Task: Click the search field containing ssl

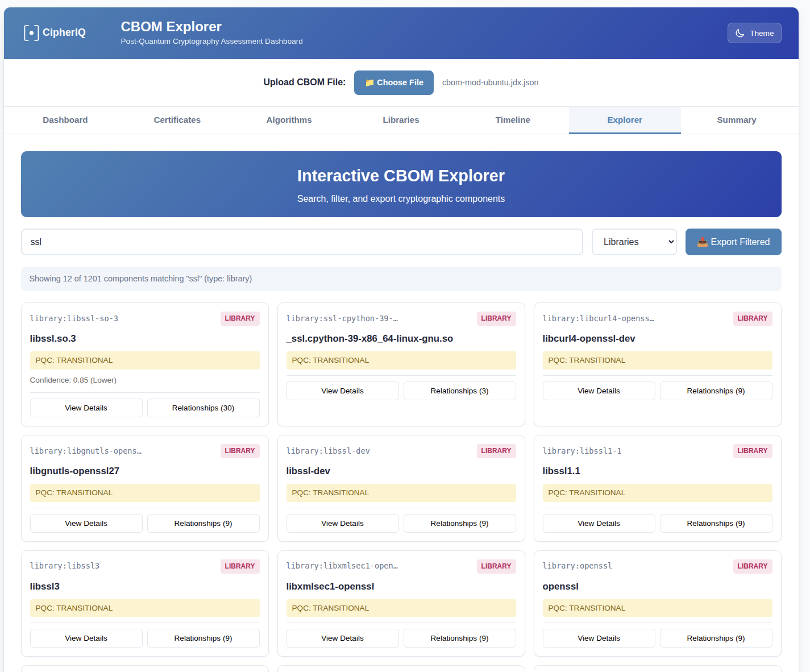Action: (x=301, y=242)
